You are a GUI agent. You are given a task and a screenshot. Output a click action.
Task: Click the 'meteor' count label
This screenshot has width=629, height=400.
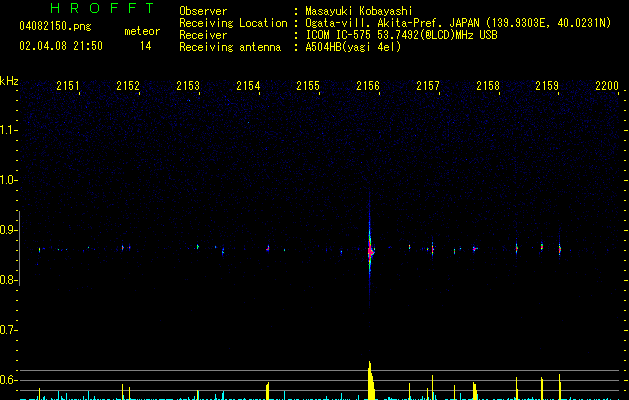coord(142,31)
